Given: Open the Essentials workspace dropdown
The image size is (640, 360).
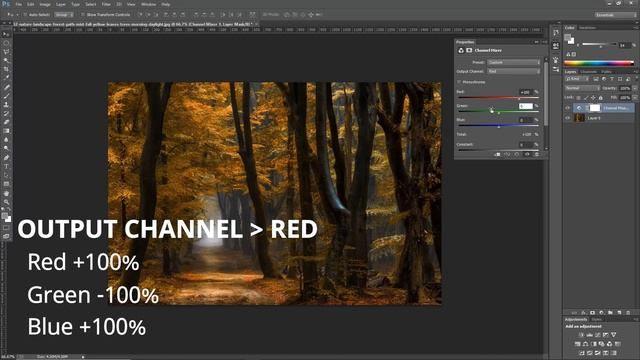Looking at the screenshot, I should [616, 15].
